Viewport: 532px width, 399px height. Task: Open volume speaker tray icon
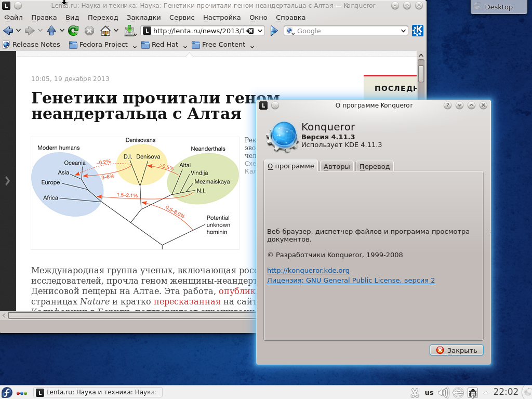point(443,393)
